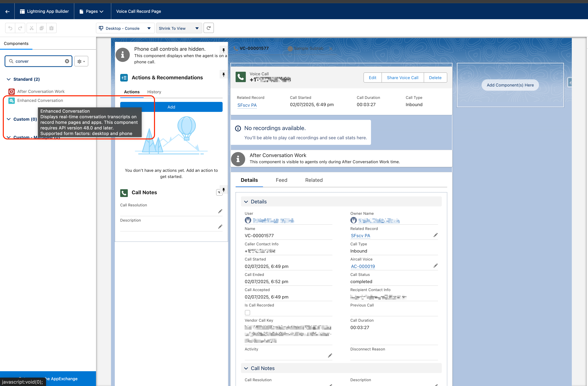Click Share Voice Call button
The width and height of the screenshot is (588, 386).
click(402, 78)
